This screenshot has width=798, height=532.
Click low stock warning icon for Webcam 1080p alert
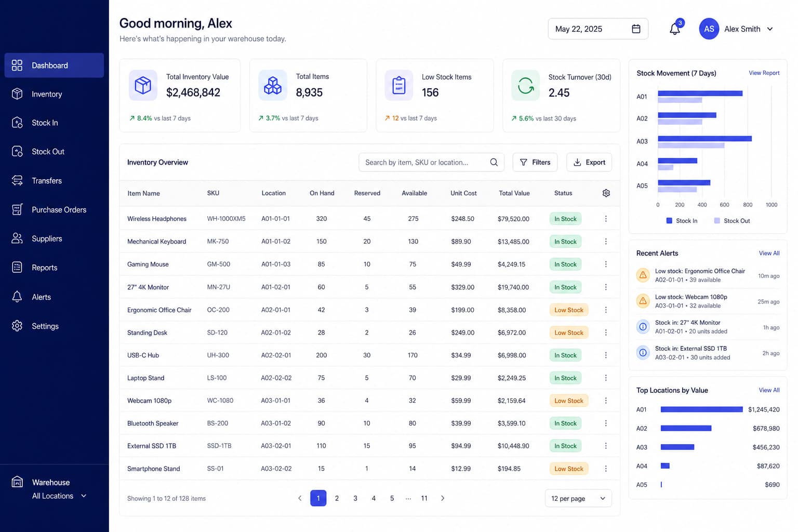coord(643,301)
